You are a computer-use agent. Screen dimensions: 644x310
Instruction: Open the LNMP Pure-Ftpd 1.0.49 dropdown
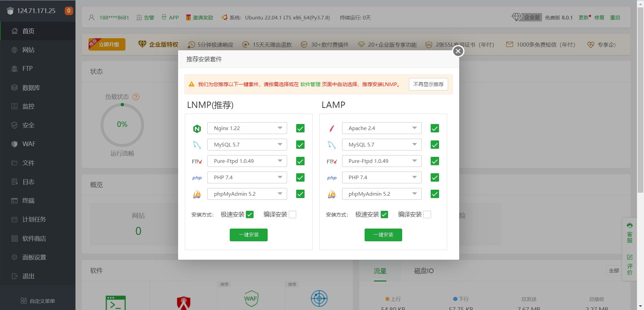click(247, 161)
